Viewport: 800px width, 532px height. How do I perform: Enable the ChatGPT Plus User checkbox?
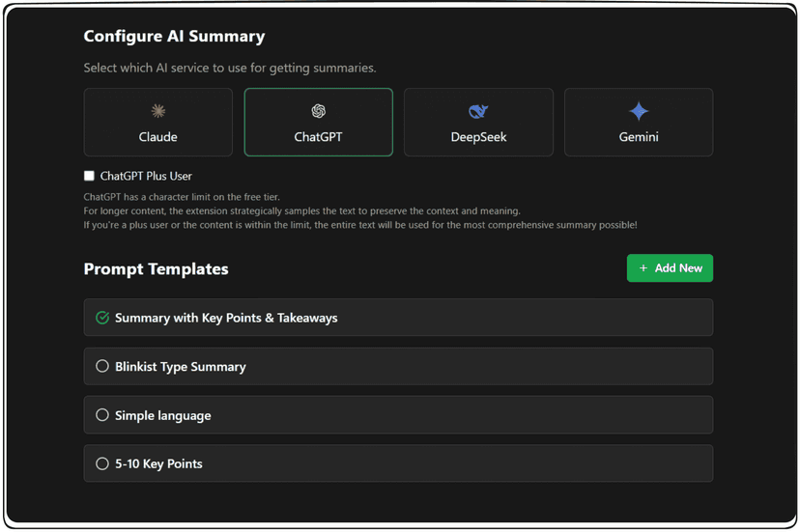[89, 176]
